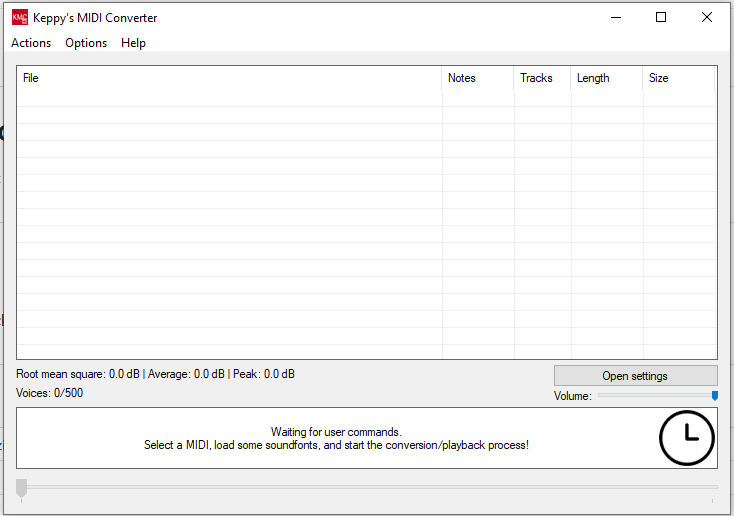Open the Options menu
This screenshot has width=734, height=516.
(x=86, y=43)
